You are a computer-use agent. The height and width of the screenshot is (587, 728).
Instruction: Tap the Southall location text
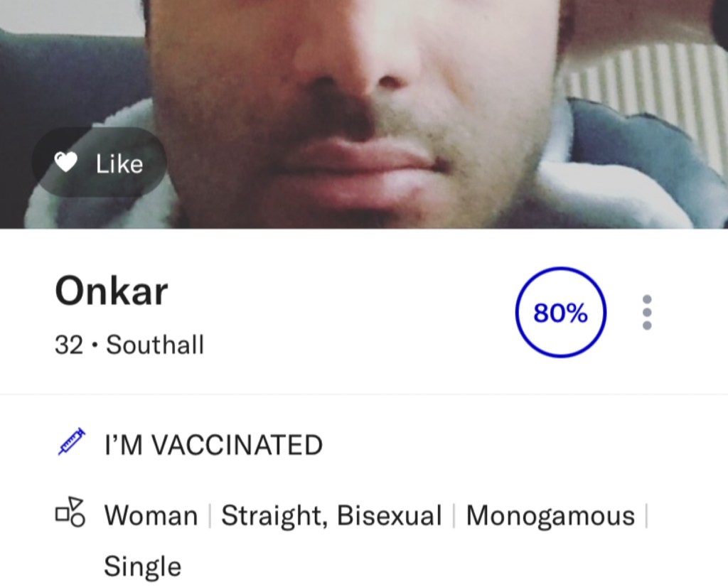(155, 345)
